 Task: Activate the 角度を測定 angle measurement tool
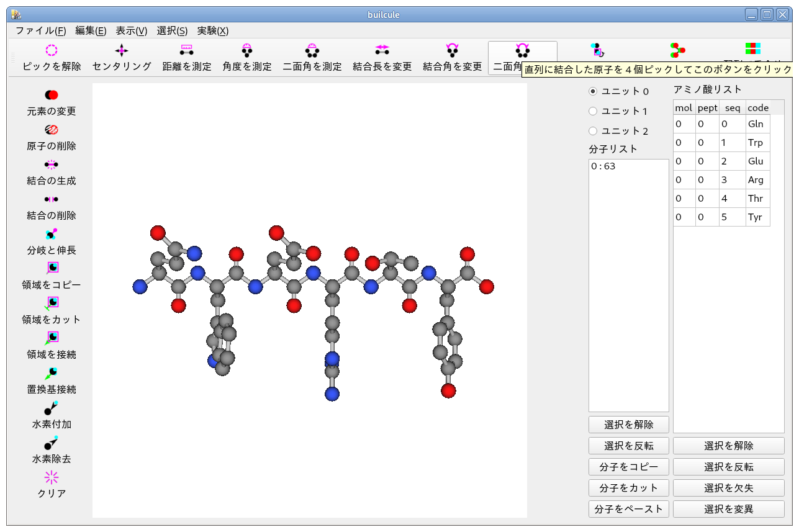(247, 50)
